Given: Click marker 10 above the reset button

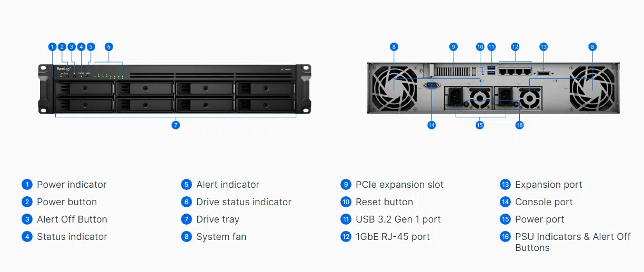Looking at the screenshot, I should [480, 47].
